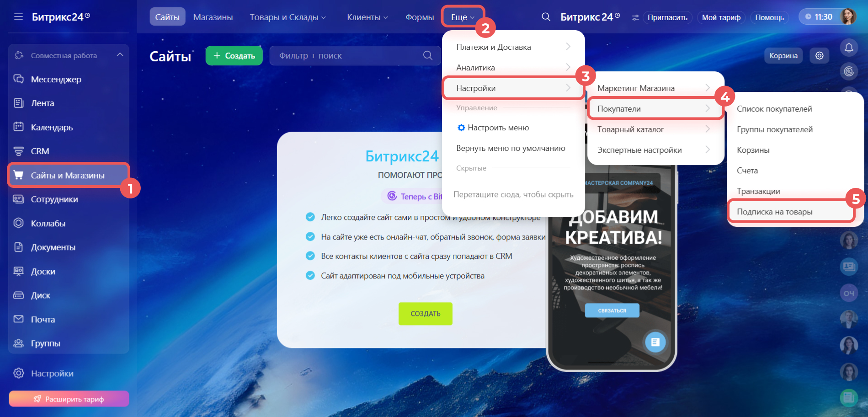868x417 pixels.
Task: Open the hamburger menu icon
Action: pos(18,17)
